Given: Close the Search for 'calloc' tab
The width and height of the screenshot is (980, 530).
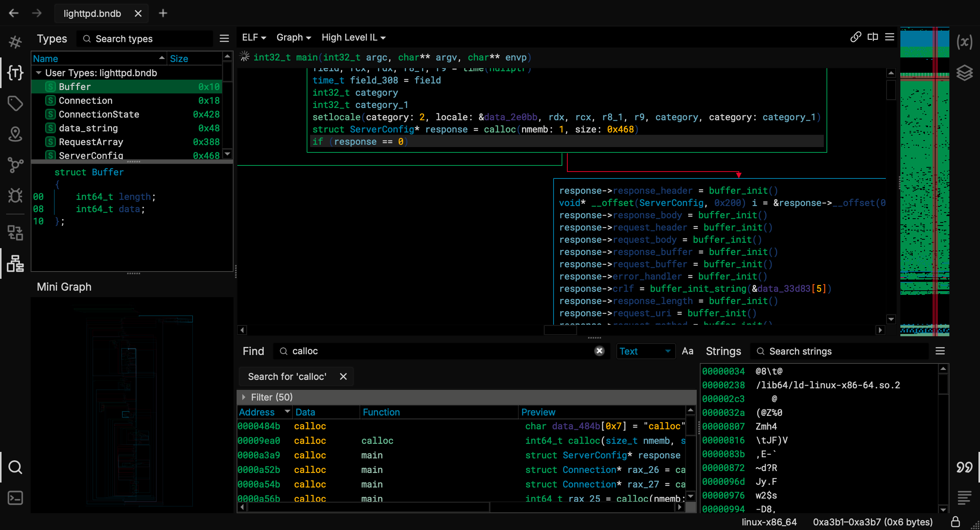Looking at the screenshot, I should pyautogui.click(x=343, y=376).
